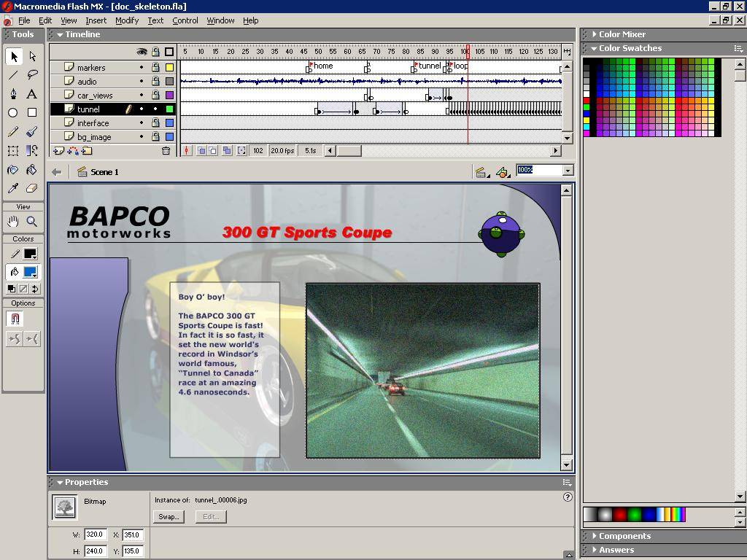Open the Modify menu
Screen dimensions: 747x560
tap(127, 20)
